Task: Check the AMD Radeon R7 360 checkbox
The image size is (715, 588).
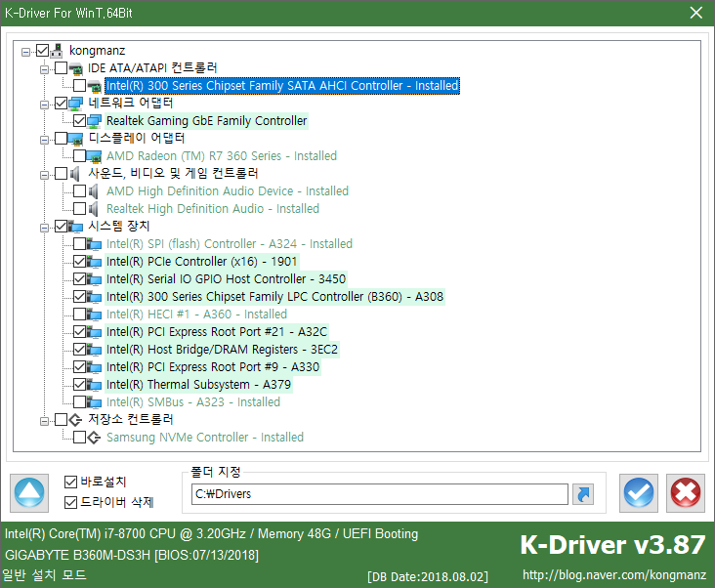Action: 79,155
